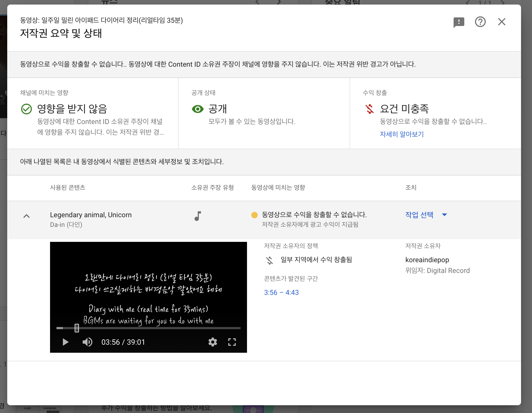
Task: Click the send feedback icon
Action: [459, 22]
